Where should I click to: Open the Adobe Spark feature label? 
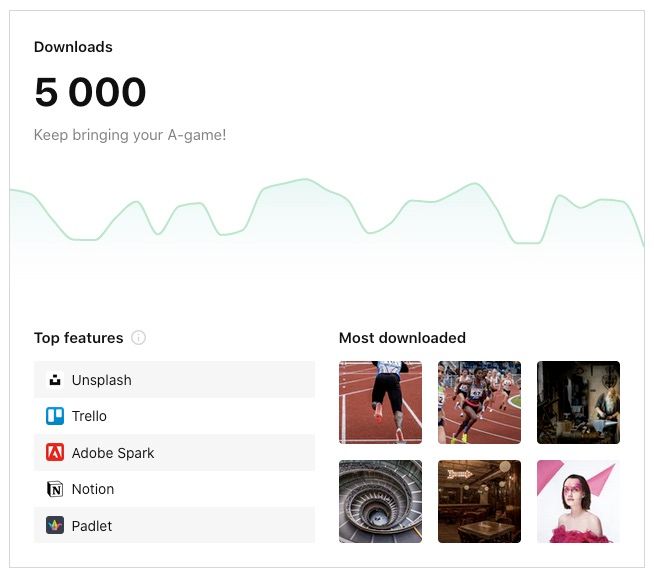[x=113, y=453]
